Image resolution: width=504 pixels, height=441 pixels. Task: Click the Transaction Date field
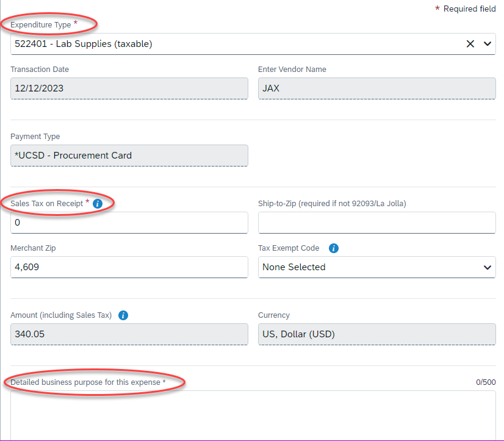pyautogui.click(x=129, y=88)
